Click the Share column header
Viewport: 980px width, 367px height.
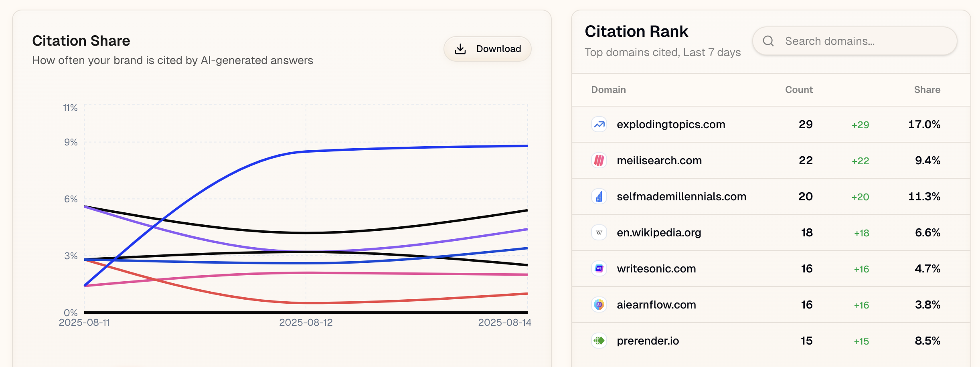pyautogui.click(x=927, y=90)
